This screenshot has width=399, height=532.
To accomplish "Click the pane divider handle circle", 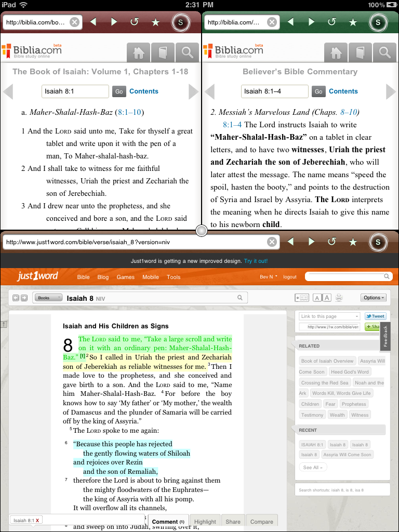I will coord(201,231).
